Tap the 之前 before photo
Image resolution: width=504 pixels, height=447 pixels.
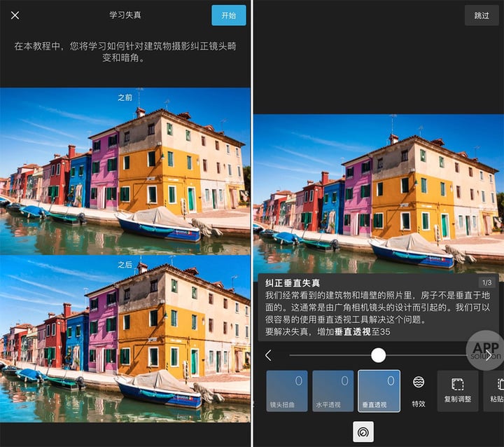pos(125,171)
